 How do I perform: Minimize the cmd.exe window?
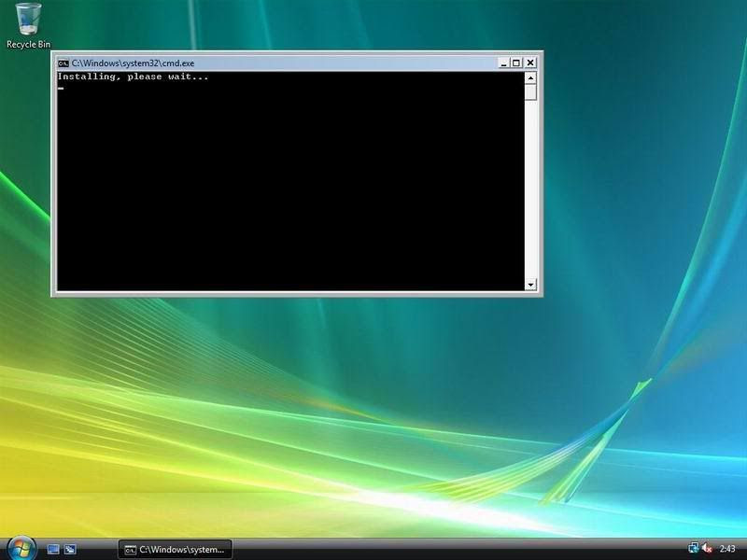503,63
